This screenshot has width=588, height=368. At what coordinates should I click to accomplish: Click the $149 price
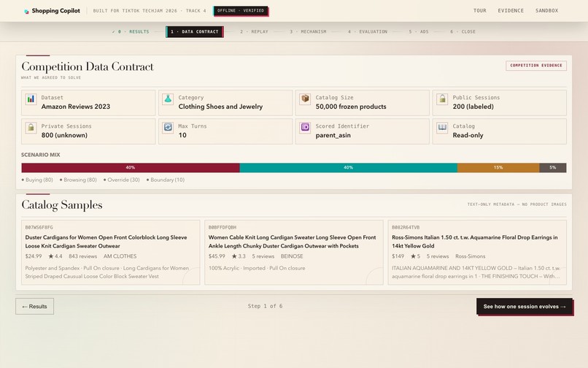tap(398, 256)
